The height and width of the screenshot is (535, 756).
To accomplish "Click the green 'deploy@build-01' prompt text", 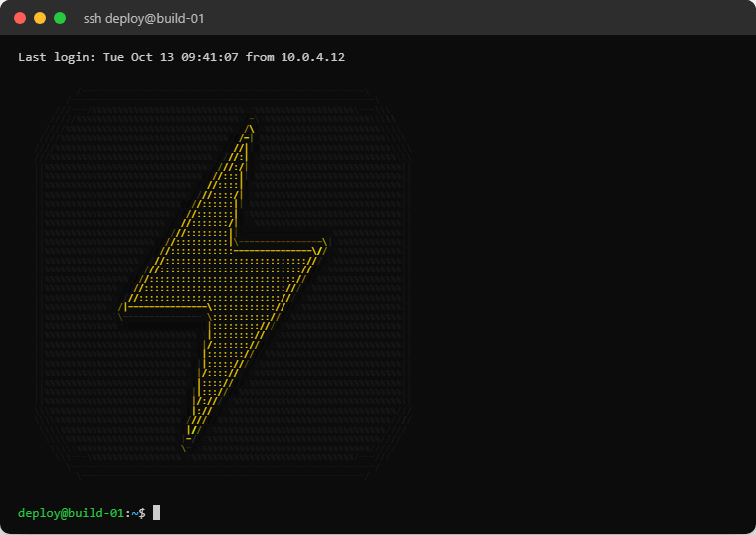I will click(71, 513).
